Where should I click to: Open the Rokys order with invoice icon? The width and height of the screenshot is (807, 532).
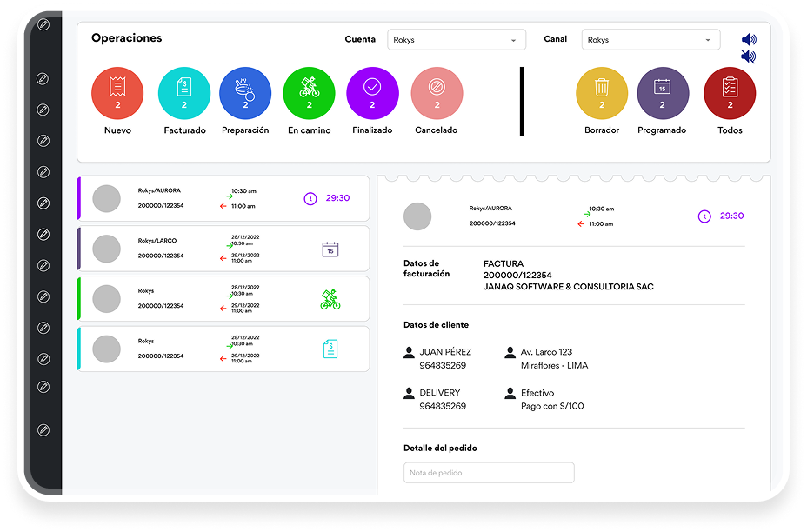[x=223, y=349]
